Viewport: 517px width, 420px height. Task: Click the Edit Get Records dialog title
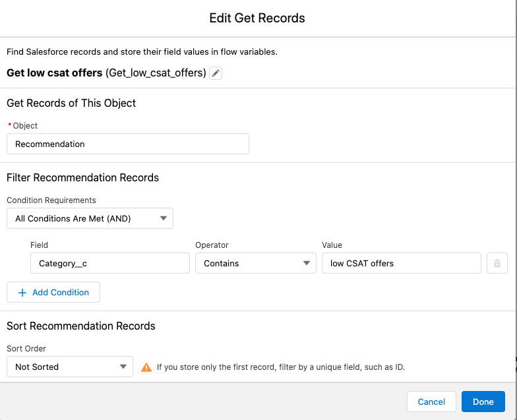[x=257, y=18]
